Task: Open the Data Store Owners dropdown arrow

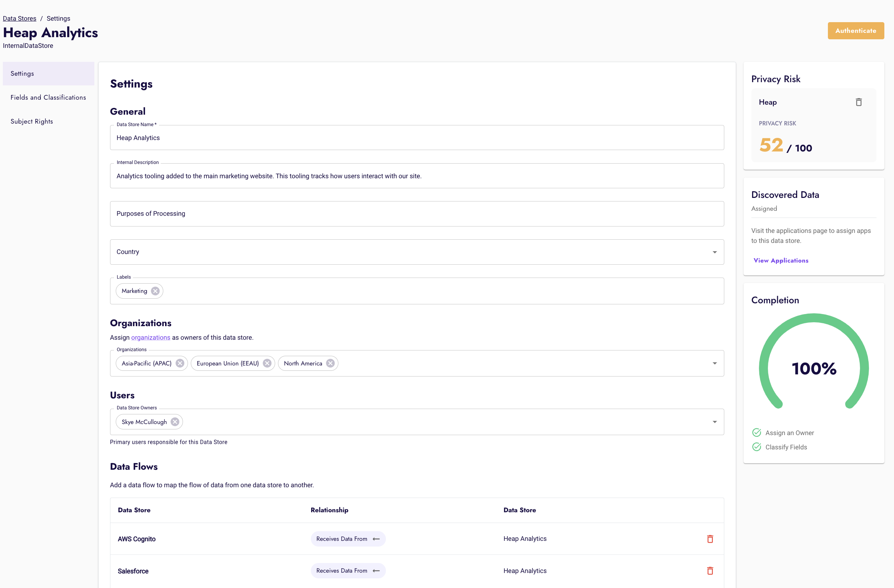Action: click(714, 422)
